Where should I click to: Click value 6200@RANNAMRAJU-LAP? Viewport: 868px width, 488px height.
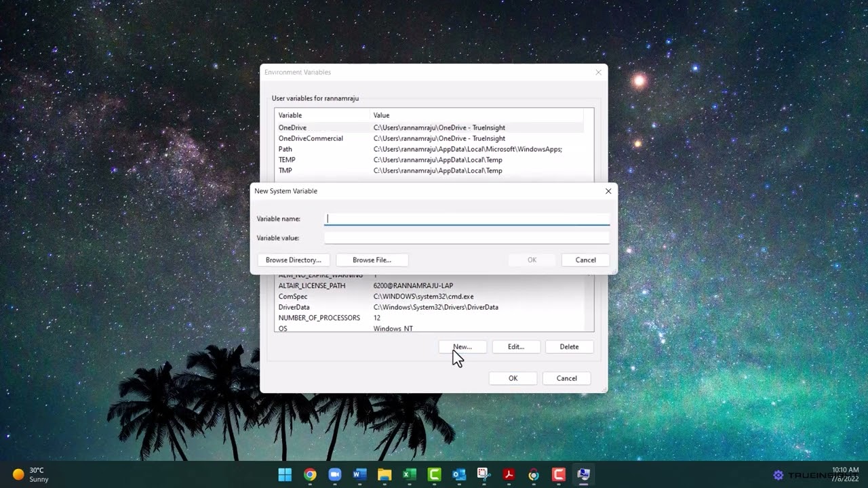413,286
